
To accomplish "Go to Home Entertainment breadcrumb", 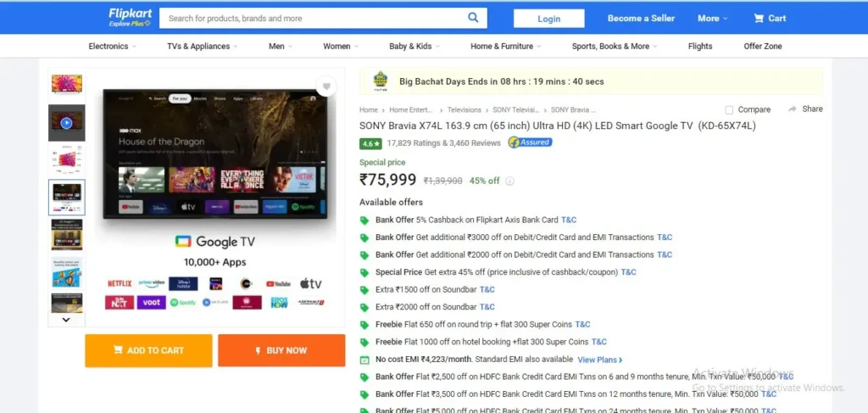I will [x=411, y=109].
